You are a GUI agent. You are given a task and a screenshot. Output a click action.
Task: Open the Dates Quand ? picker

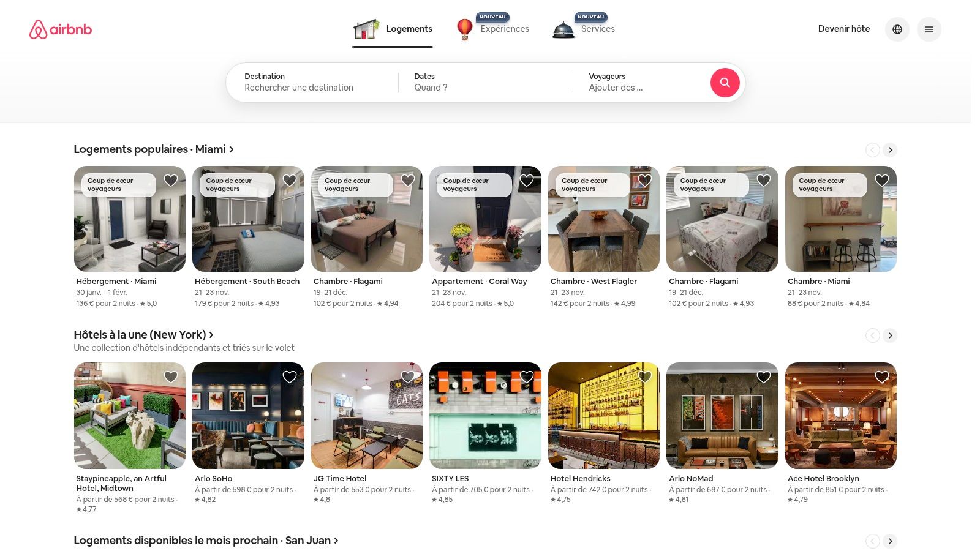[486, 83]
